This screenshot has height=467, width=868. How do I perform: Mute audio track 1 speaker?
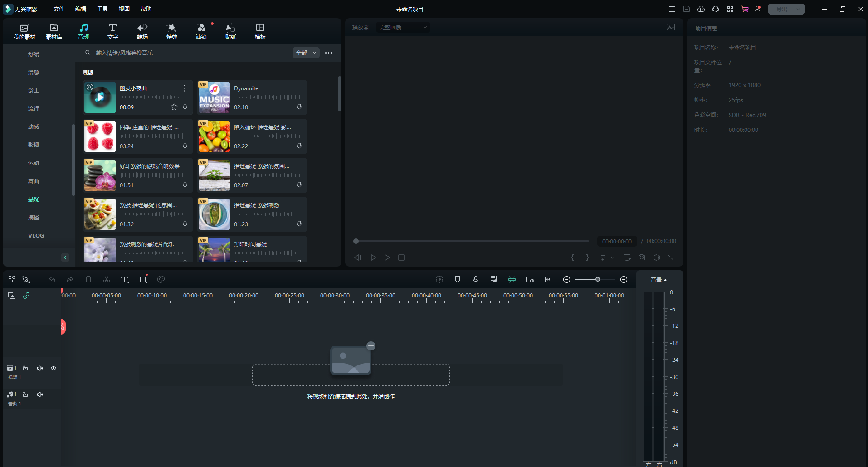[40, 394]
